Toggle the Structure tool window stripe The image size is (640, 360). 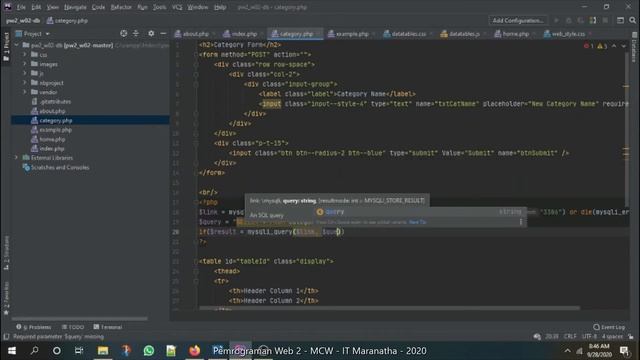[6, 252]
